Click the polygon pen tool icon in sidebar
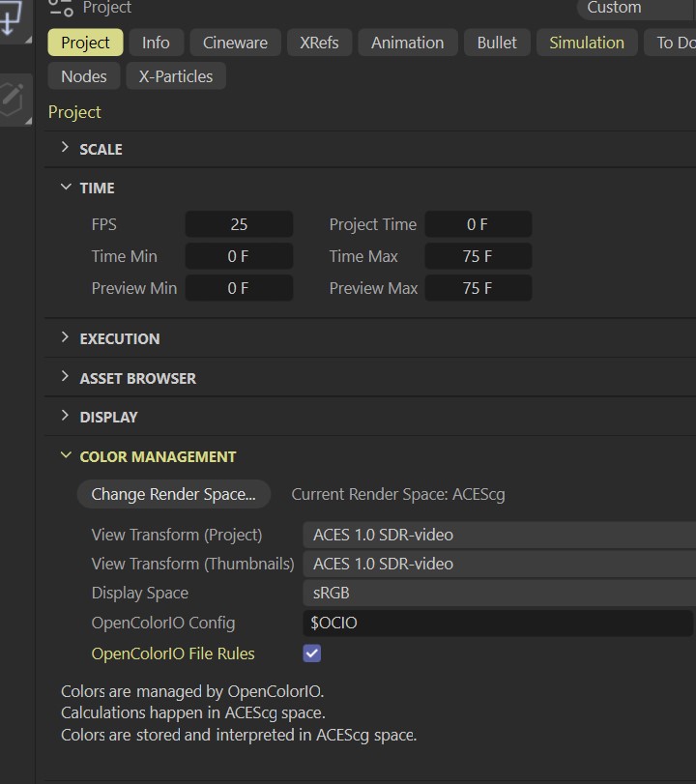Viewport: 696px width, 784px height. point(13,99)
